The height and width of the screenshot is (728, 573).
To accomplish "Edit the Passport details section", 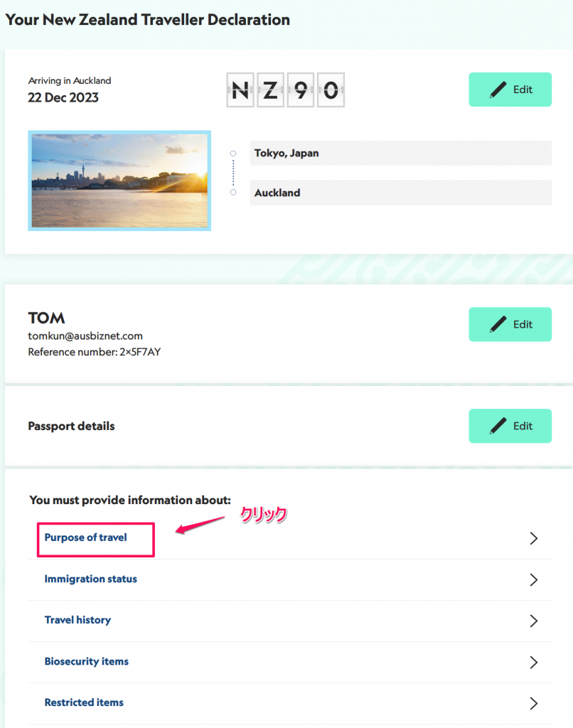I will click(x=510, y=426).
